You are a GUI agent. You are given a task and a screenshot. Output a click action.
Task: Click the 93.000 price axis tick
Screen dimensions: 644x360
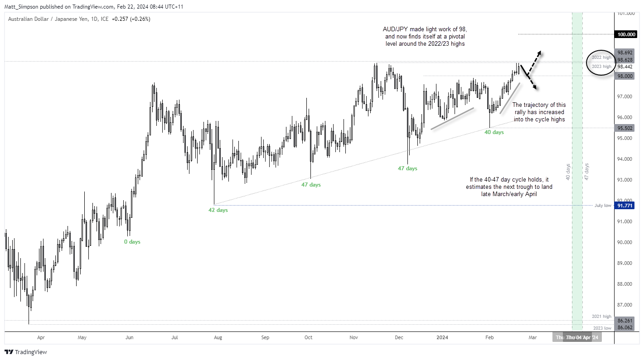(624, 180)
